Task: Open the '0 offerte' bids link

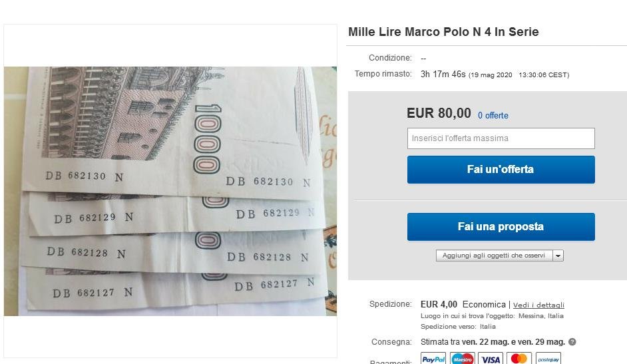Action: [x=493, y=116]
